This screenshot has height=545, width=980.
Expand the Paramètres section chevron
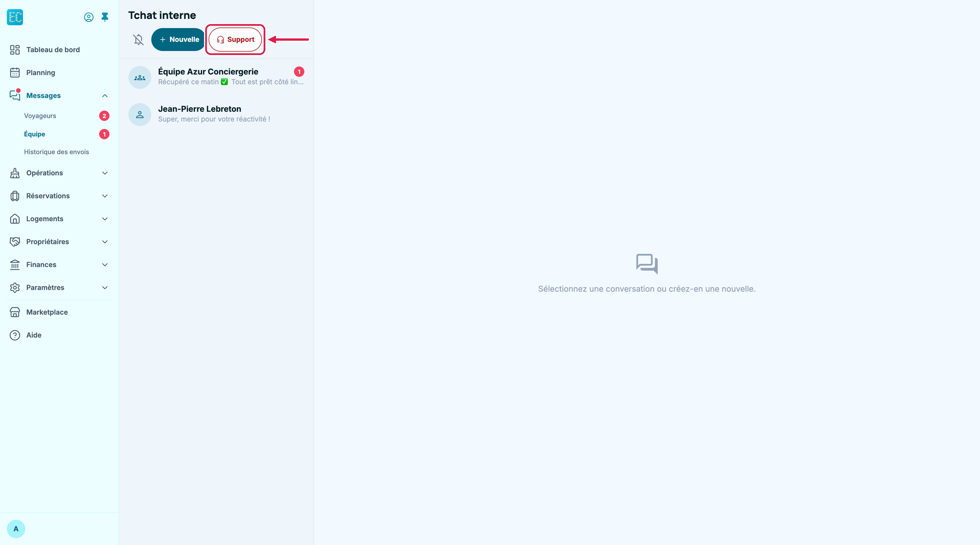(x=105, y=287)
